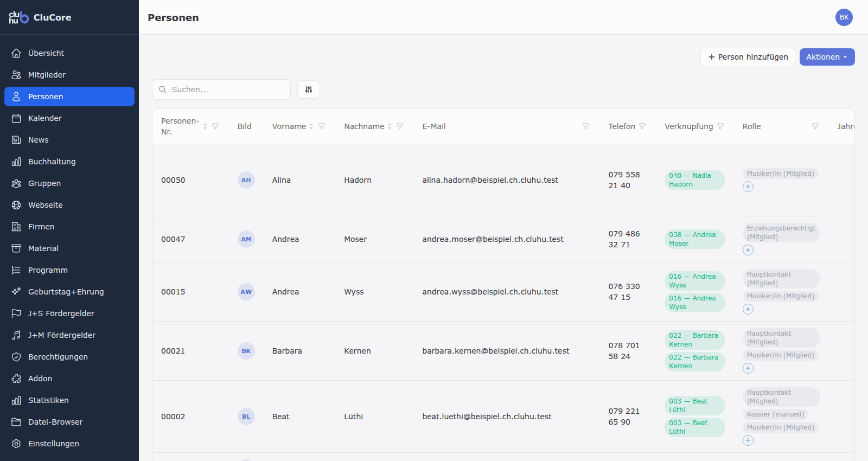This screenshot has width=868, height=461.
Task: Open the Kalender page
Action: [69, 118]
